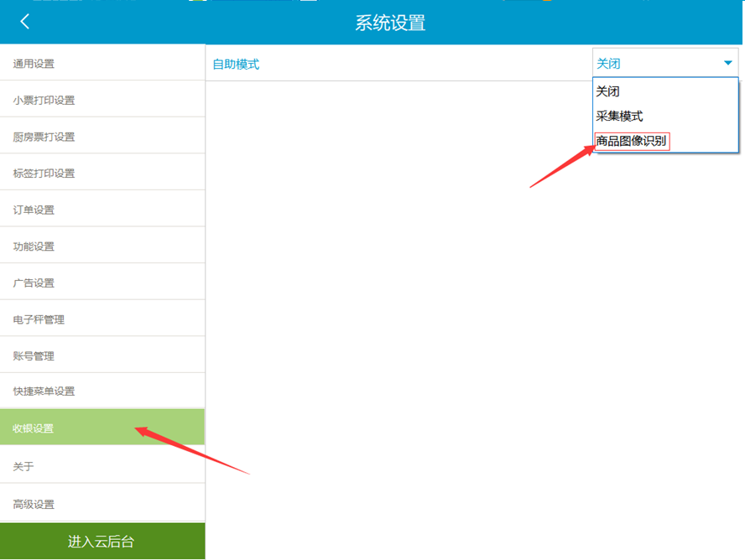Viewport: 745px width, 560px height.
Task: Click the 进入云后台 button
Action: 102,542
